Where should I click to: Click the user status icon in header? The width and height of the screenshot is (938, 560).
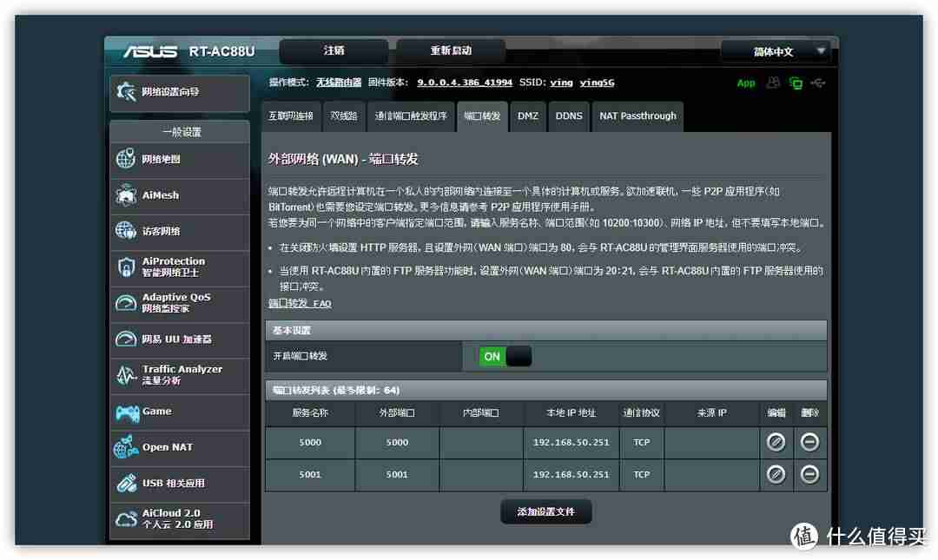click(773, 82)
